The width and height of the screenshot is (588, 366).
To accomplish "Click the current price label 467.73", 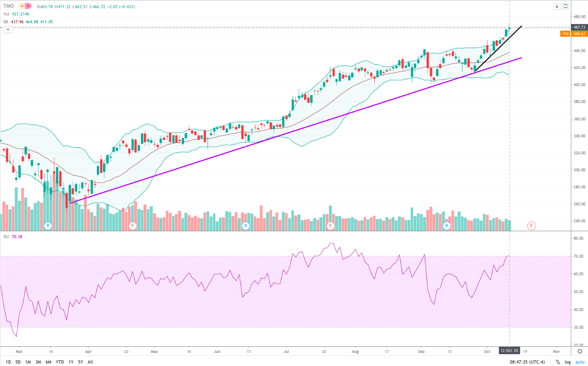I will click(579, 27).
